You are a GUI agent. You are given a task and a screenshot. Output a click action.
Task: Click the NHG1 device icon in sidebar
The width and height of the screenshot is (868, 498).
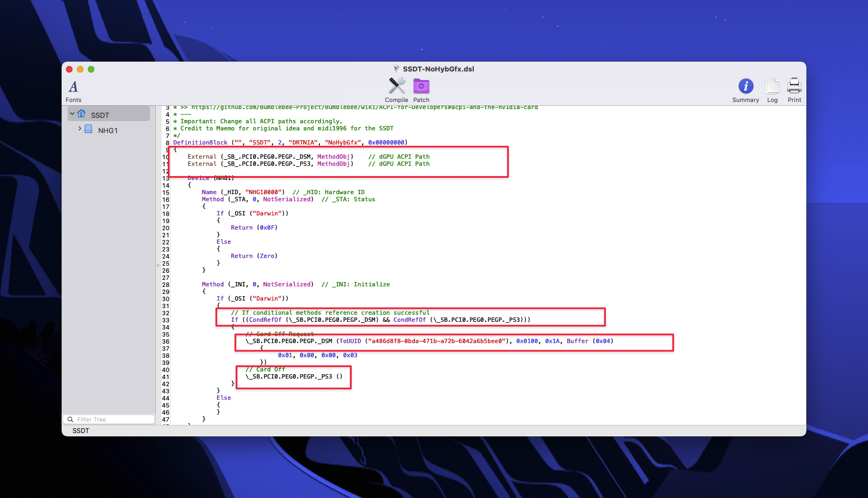[88, 129]
